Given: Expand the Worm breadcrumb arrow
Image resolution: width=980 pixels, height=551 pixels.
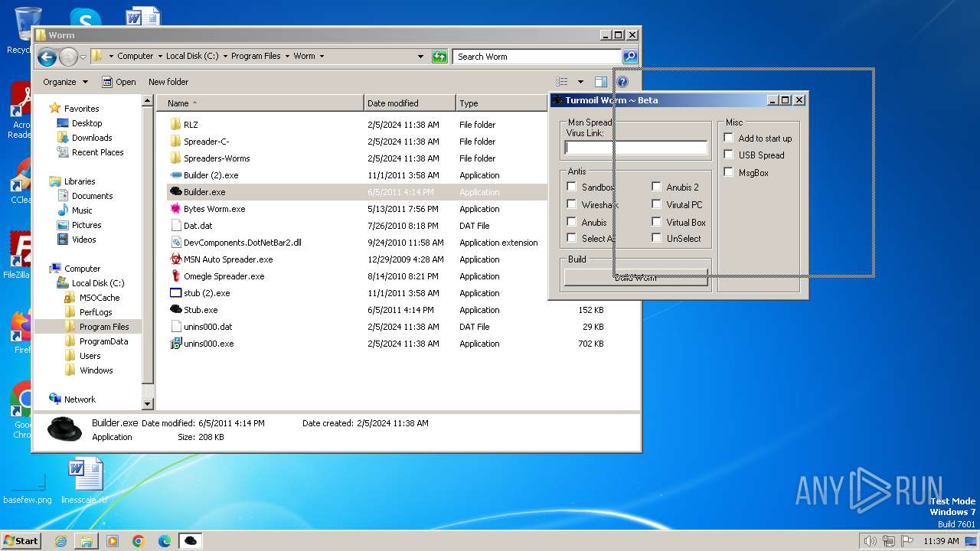Looking at the screenshot, I should pyautogui.click(x=322, y=57).
